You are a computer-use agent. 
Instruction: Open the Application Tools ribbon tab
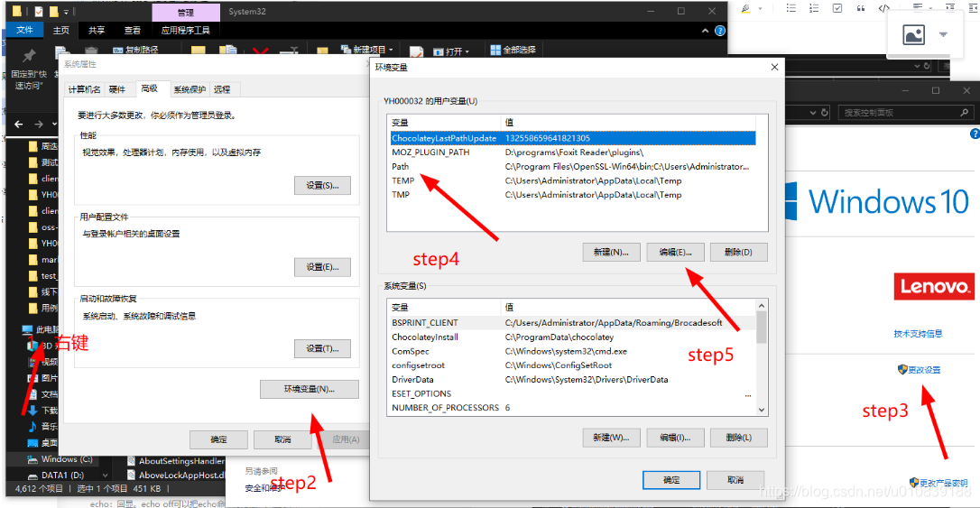pos(185,30)
